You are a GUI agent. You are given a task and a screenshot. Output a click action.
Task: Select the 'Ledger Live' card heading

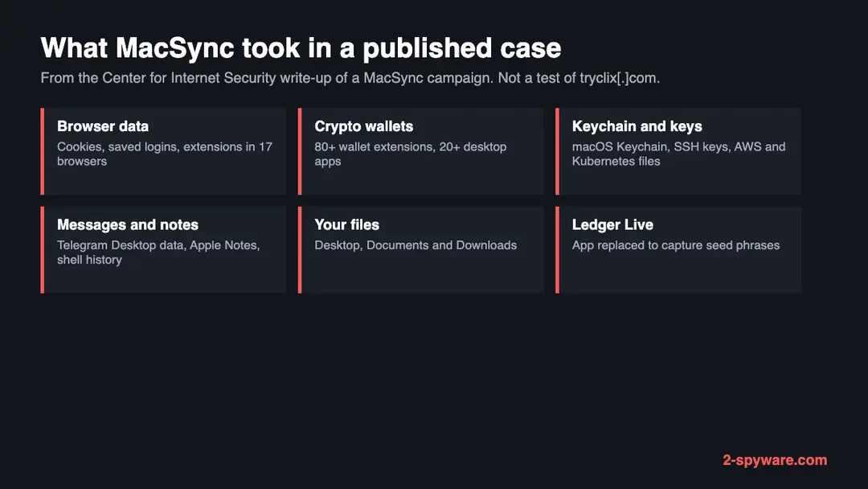612,225
